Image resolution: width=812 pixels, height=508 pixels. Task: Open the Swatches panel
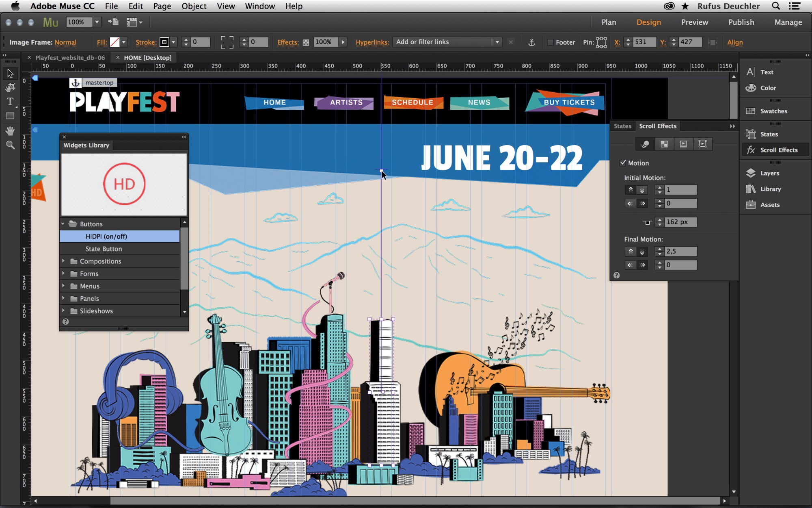[773, 111]
